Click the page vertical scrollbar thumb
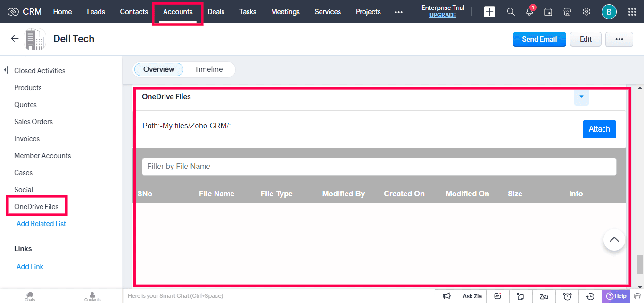This screenshot has height=303, width=644. [x=640, y=264]
